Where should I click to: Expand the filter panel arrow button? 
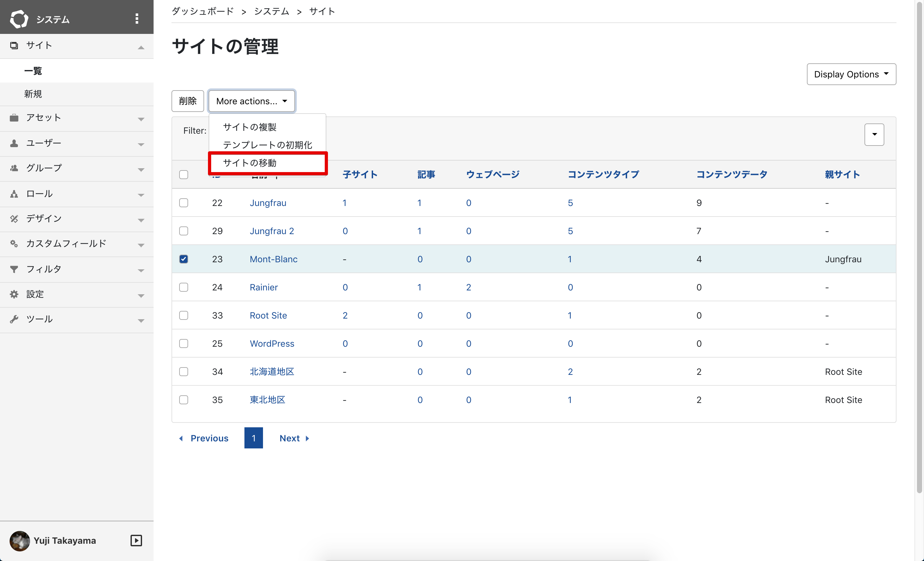pos(874,134)
